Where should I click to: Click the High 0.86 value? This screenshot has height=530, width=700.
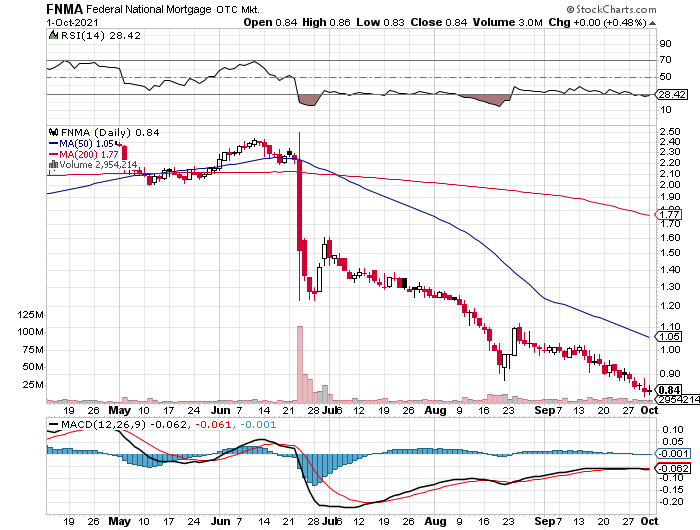(x=326, y=22)
